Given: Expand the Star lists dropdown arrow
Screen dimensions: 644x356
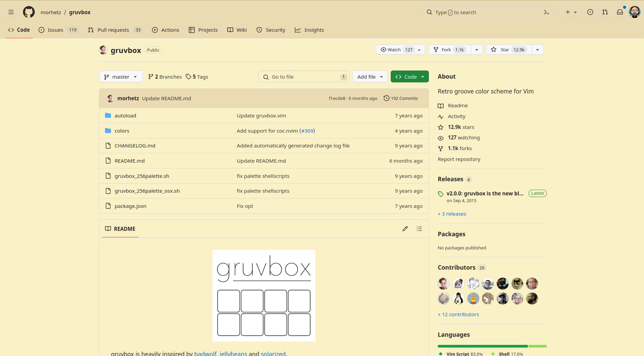Looking at the screenshot, I should tap(538, 50).
